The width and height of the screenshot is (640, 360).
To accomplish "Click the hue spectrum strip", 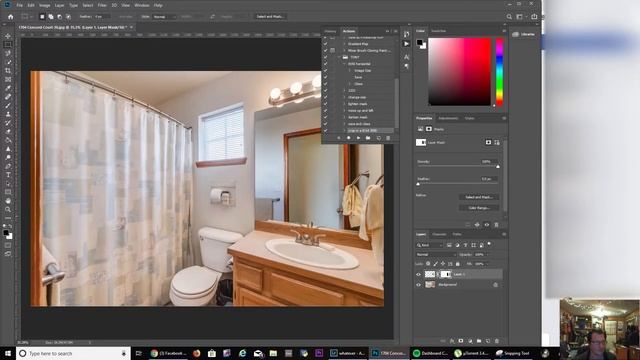I will point(499,72).
